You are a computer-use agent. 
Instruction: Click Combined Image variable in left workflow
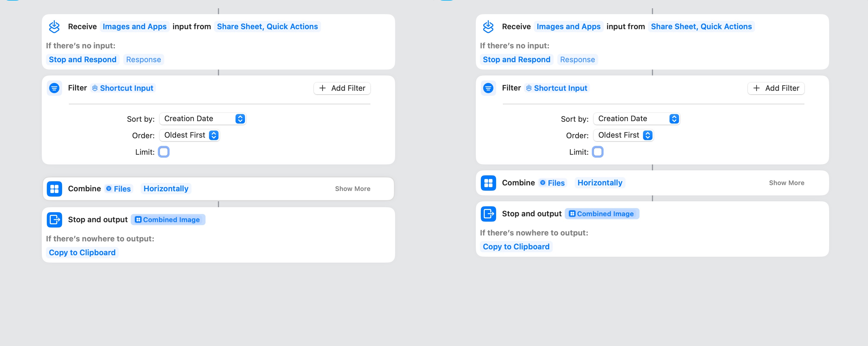(x=168, y=220)
